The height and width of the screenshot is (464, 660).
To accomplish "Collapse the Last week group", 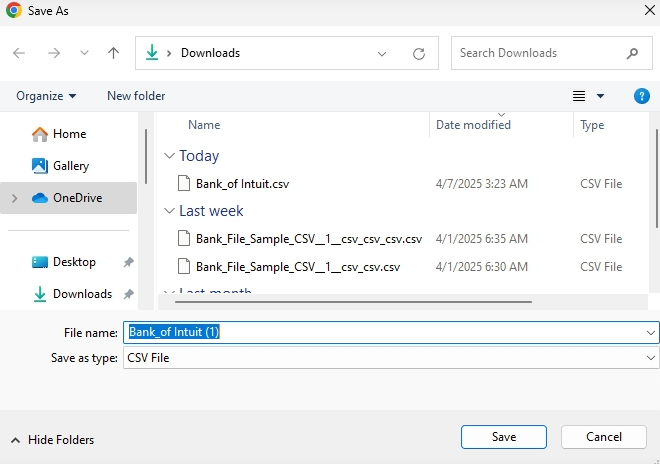I will click(x=168, y=211).
